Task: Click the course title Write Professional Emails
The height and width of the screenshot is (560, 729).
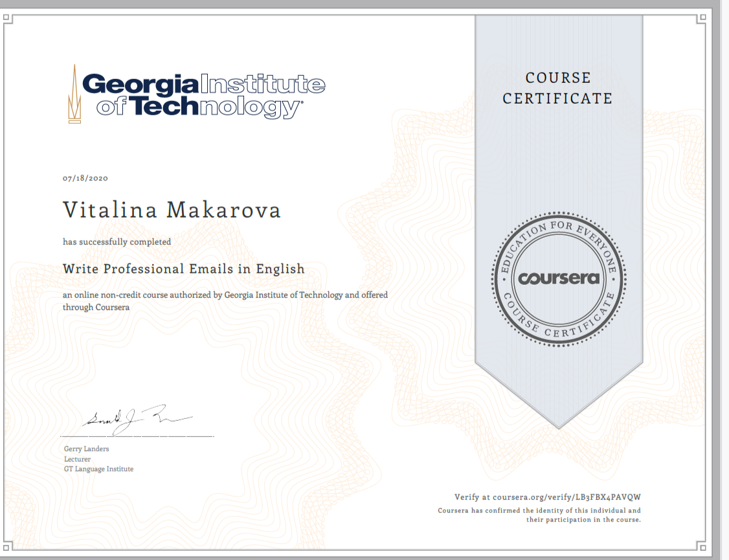Action: tap(183, 268)
